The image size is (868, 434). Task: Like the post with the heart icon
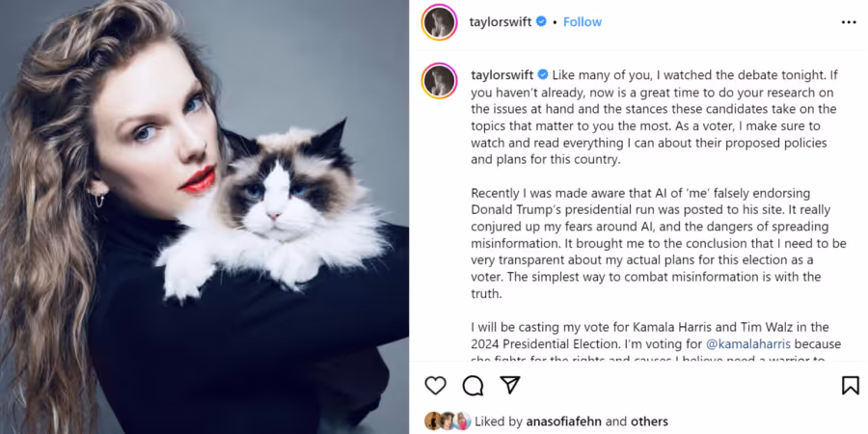[436, 385]
